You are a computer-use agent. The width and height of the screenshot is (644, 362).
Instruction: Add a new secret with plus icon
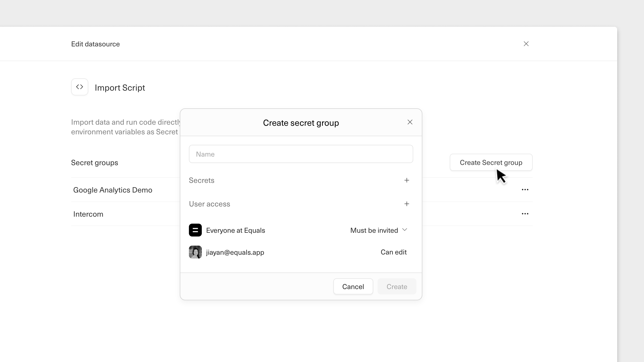point(407,180)
